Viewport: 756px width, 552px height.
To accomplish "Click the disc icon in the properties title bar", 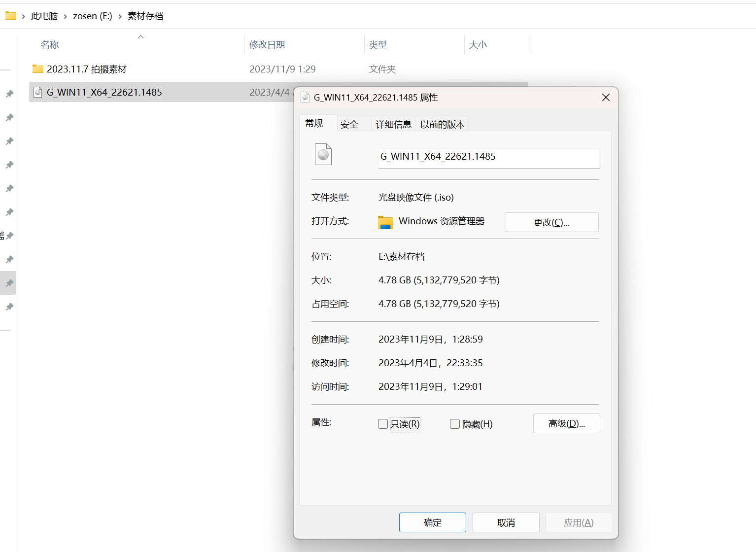I will 305,97.
